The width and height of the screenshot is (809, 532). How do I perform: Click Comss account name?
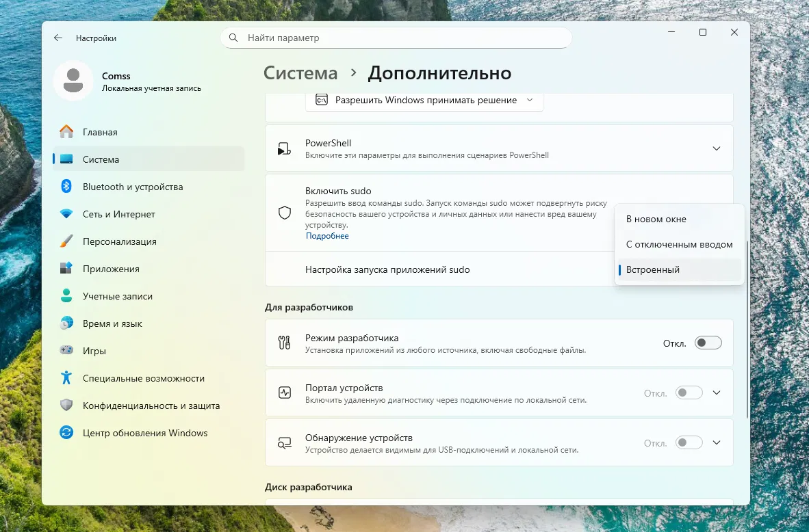[116, 76]
